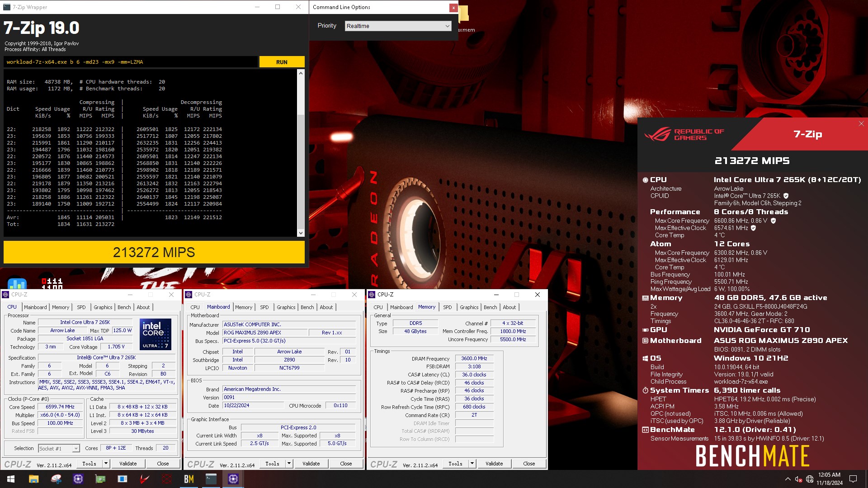Click scroll down arrow in 7-Zip output

click(301, 233)
